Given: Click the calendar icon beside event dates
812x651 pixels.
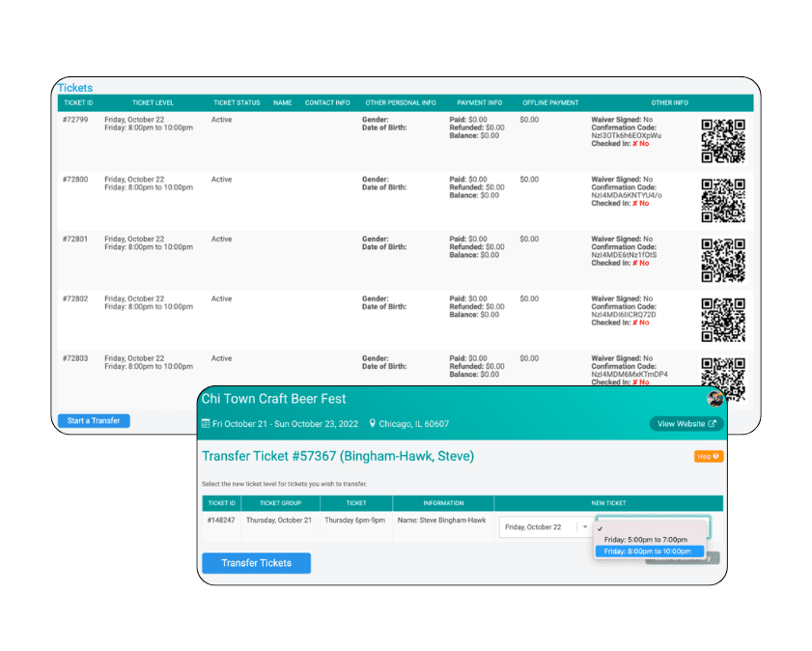Looking at the screenshot, I should tap(206, 424).
